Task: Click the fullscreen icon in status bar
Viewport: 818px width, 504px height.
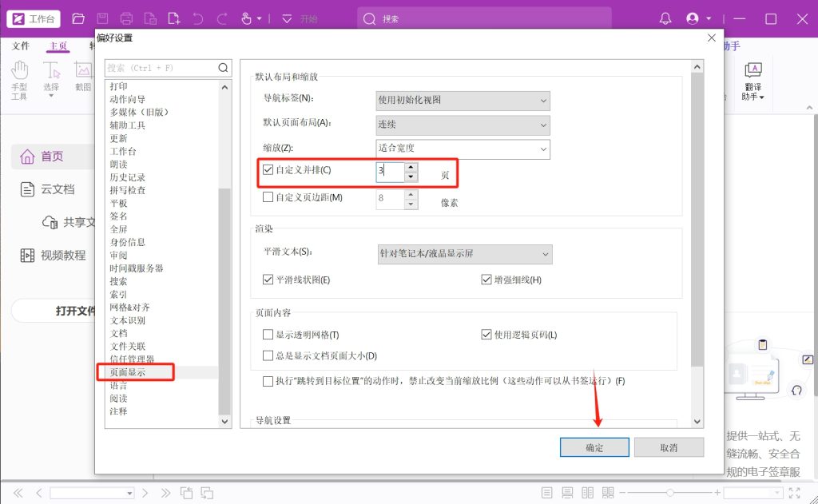Action: (x=794, y=493)
